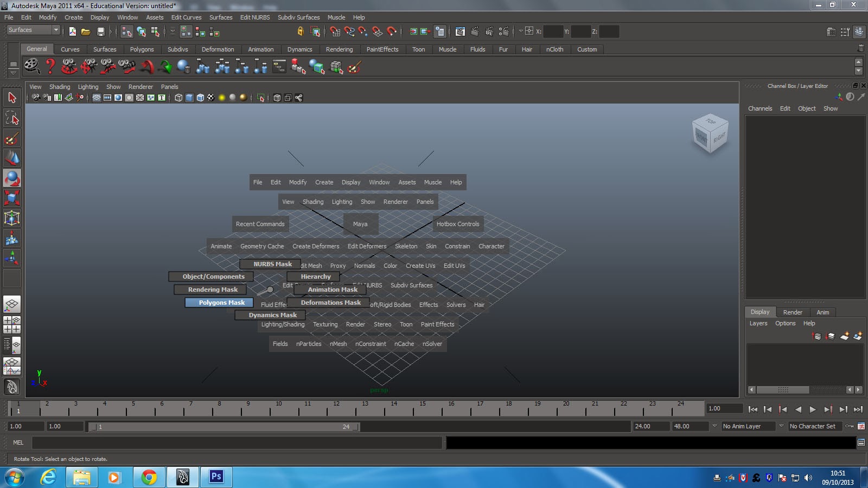The image size is (868, 488).
Task: Click Hotbox Controls in the hotbox
Action: (x=457, y=223)
